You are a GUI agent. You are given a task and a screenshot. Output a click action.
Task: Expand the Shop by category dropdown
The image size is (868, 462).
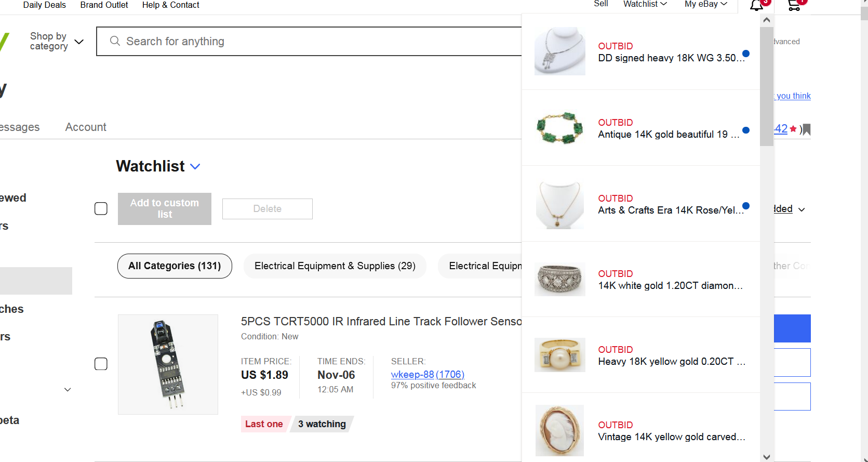pos(57,41)
